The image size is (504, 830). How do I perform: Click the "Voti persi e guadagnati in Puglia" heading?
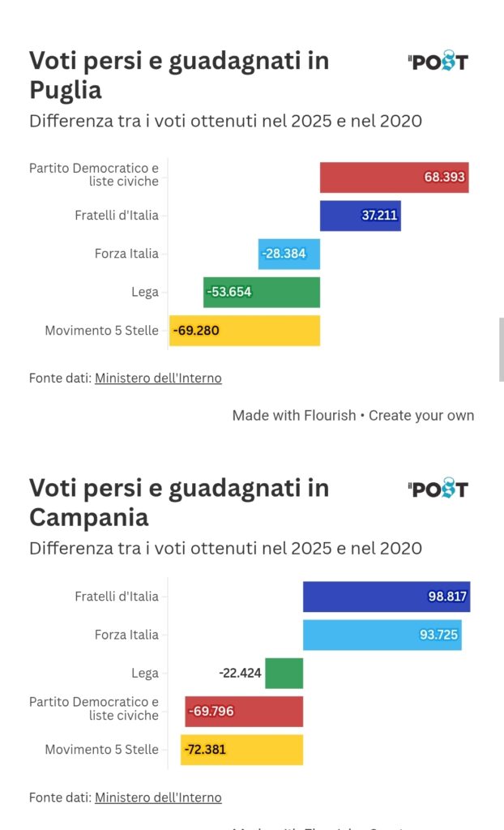pyautogui.click(x=179, y=75)
